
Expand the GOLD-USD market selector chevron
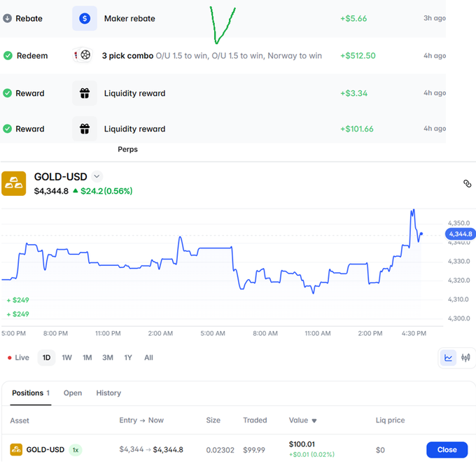click(x=97, y=176)
